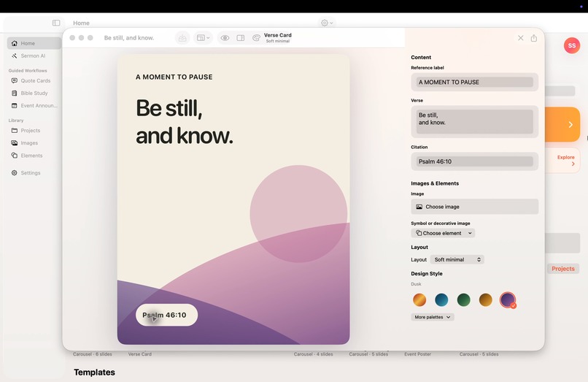Select the orange palette swatch
Viewport: 588px width, 382px height.
[419, 299]
